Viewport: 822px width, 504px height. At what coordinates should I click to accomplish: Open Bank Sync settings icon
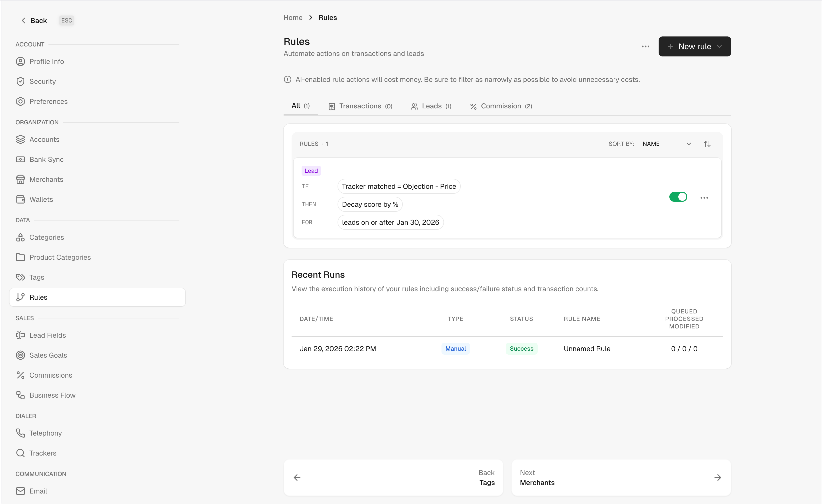[20, 159]
